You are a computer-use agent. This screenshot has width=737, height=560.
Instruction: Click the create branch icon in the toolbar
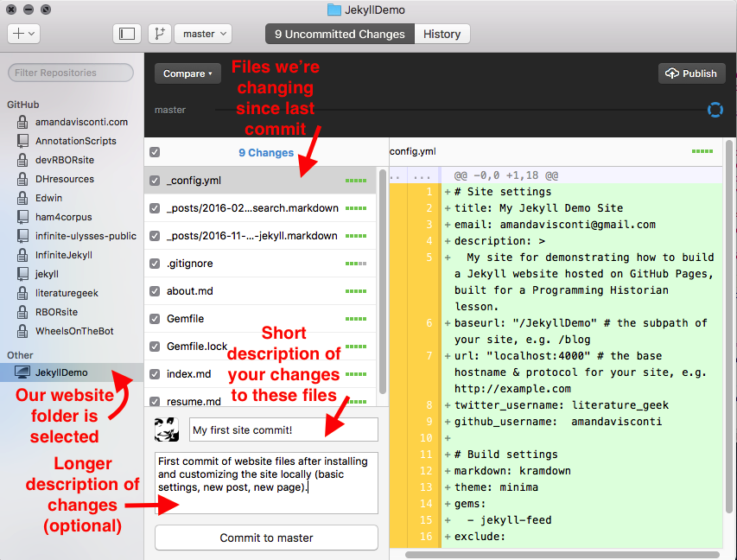[159, 33]
